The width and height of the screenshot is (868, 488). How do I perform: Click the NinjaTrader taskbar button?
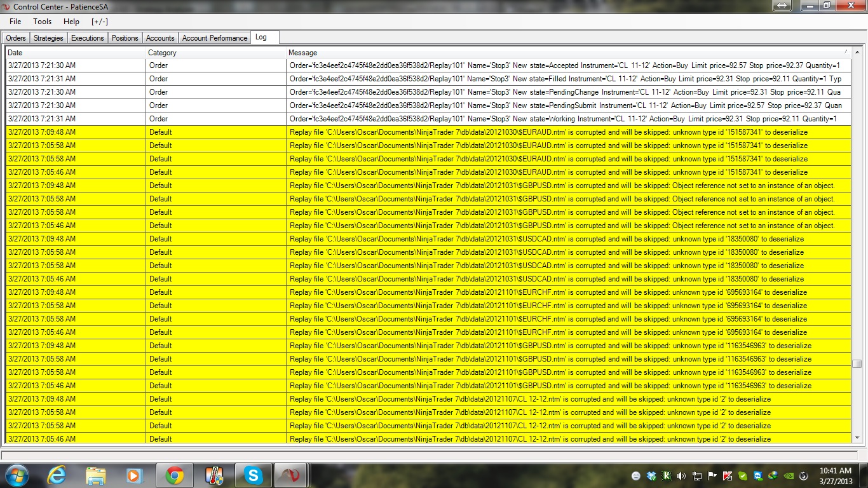click(292, 475)
